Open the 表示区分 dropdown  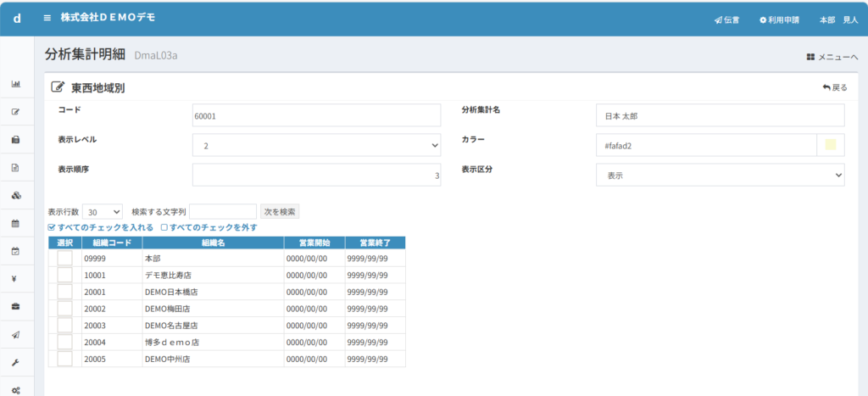pos(721,175)
